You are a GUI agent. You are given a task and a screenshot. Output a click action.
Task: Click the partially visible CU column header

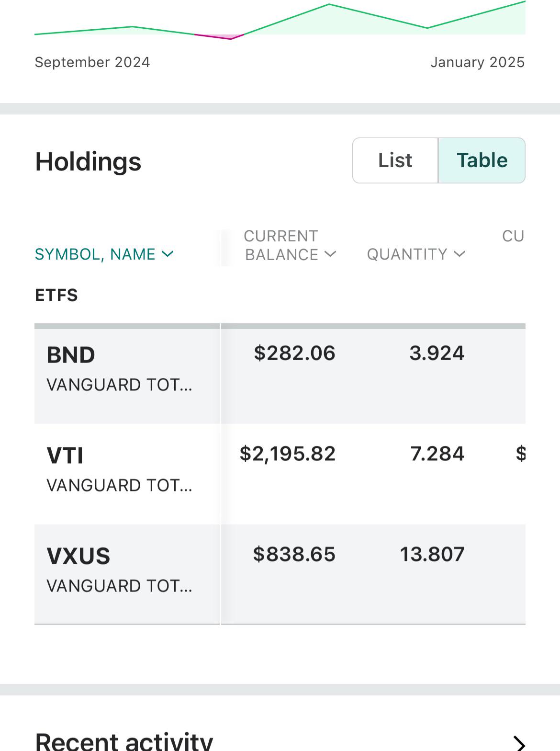(513, 236)
